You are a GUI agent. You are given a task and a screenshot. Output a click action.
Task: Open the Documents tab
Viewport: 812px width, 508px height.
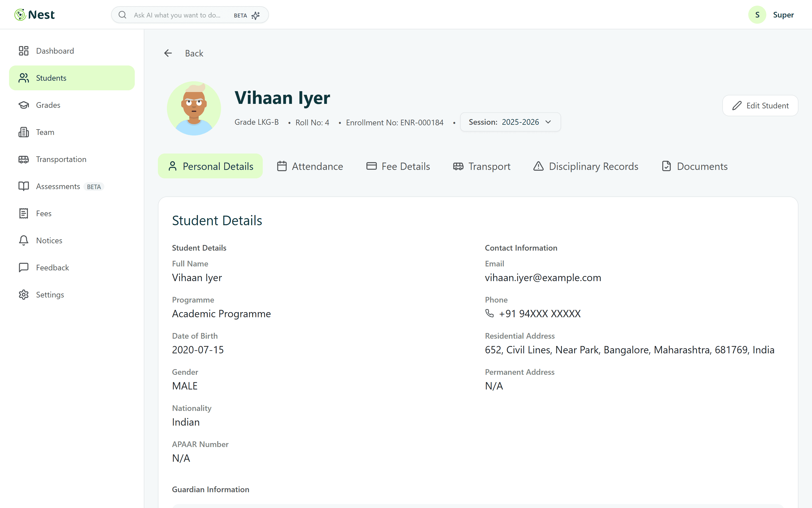694,166
